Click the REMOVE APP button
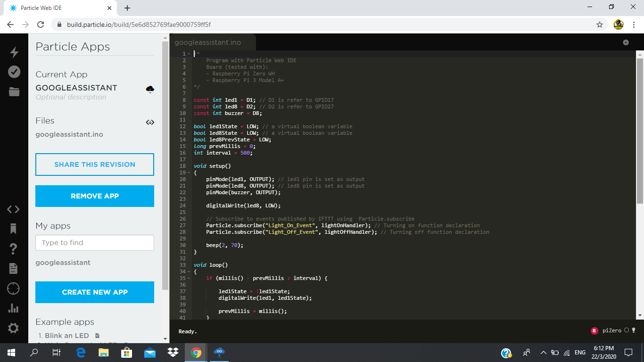 tap(95, 196)
